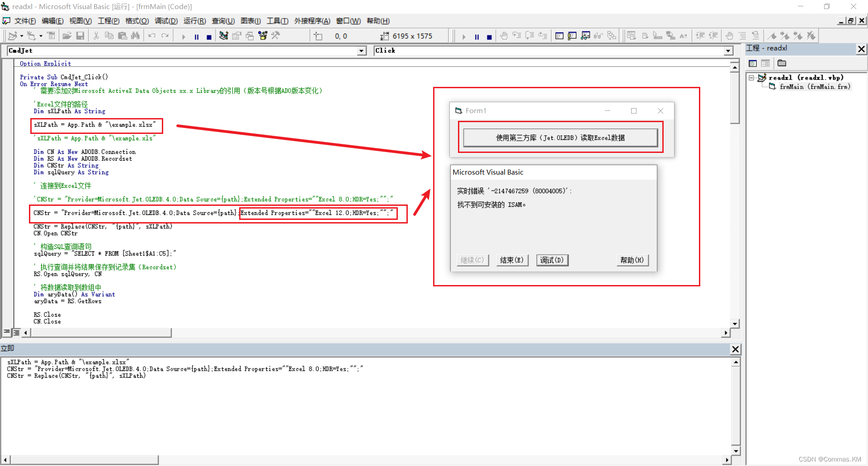Click View Object icon in Project panel
Image resolution: width=868 pixels, height=466 pixels.
765,63
